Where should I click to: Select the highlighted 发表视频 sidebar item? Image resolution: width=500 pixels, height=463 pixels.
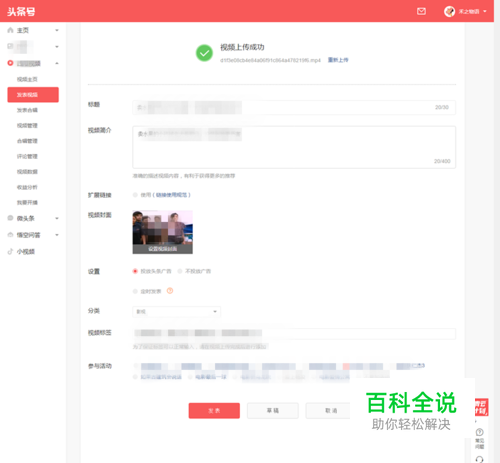pyautogui.click(x=33, y=95)
